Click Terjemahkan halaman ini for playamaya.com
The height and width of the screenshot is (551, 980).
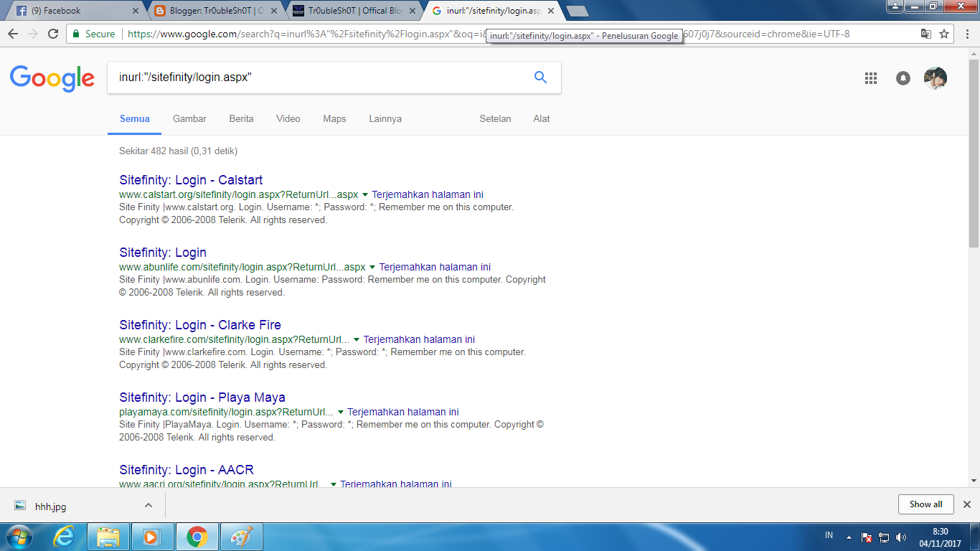point(403,413)
